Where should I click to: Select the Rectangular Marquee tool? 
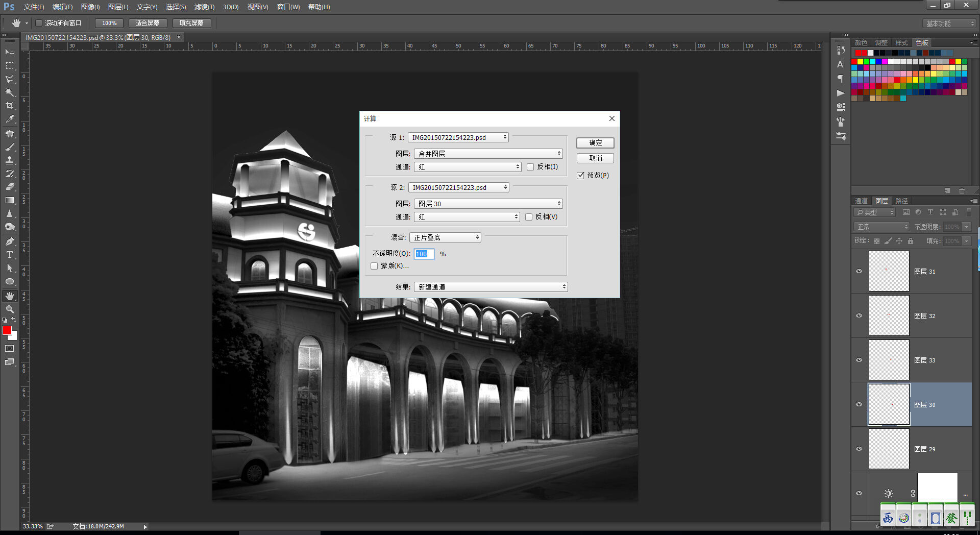10,66
